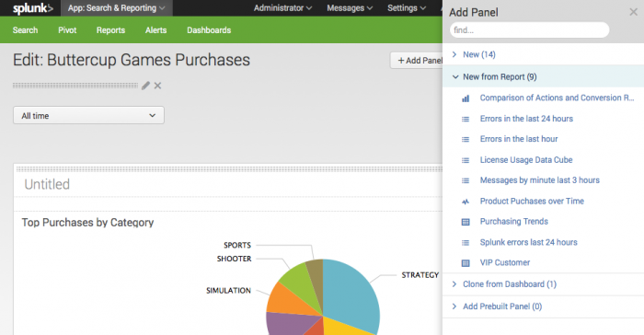Viewport: 644px width, 335px height.
Task: Open the Reports tab
Action: click(110, 30)
